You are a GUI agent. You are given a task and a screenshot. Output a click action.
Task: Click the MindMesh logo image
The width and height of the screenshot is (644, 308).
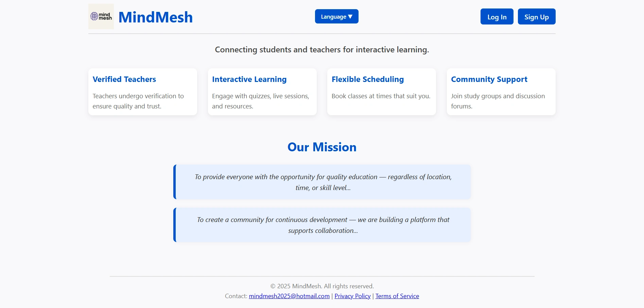(x=101, y=16)
